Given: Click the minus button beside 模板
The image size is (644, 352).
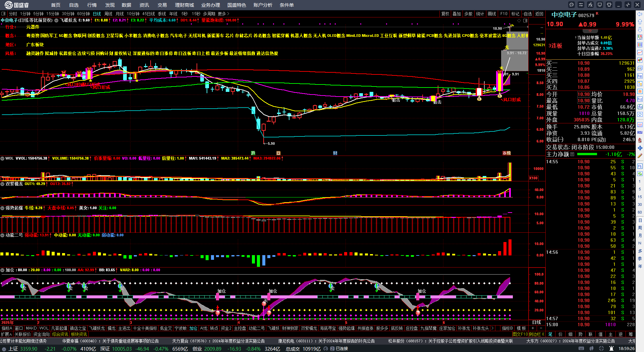Looking at the screenshot, I should 541,328.
